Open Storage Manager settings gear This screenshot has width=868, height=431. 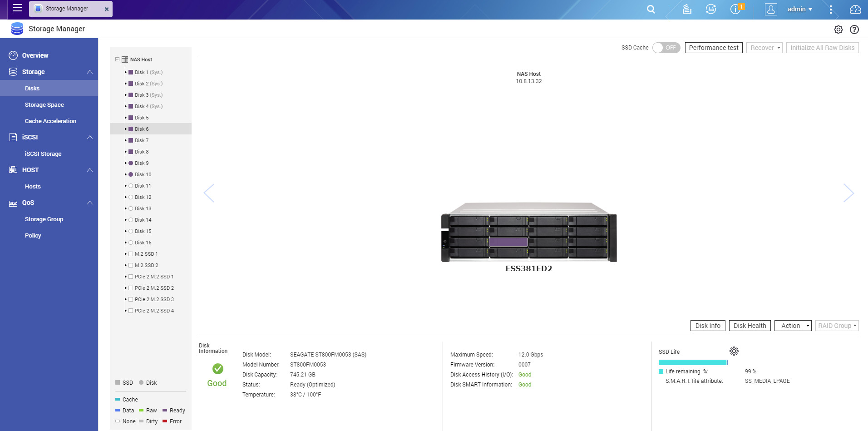[838, 30]
